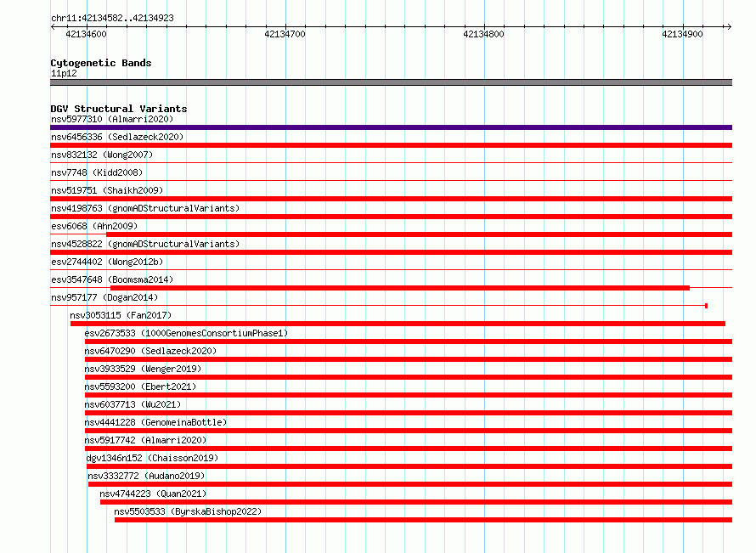Click the 42134600 ruler position label
The width and height of the screenshot is (756, 553).
click(87, 34)
